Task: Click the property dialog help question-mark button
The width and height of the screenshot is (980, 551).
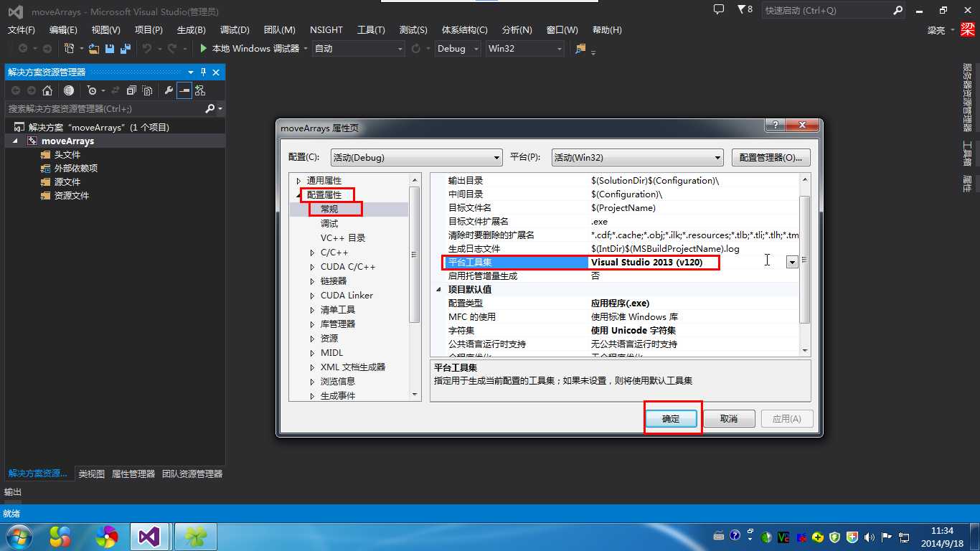Action: (775, 126)
